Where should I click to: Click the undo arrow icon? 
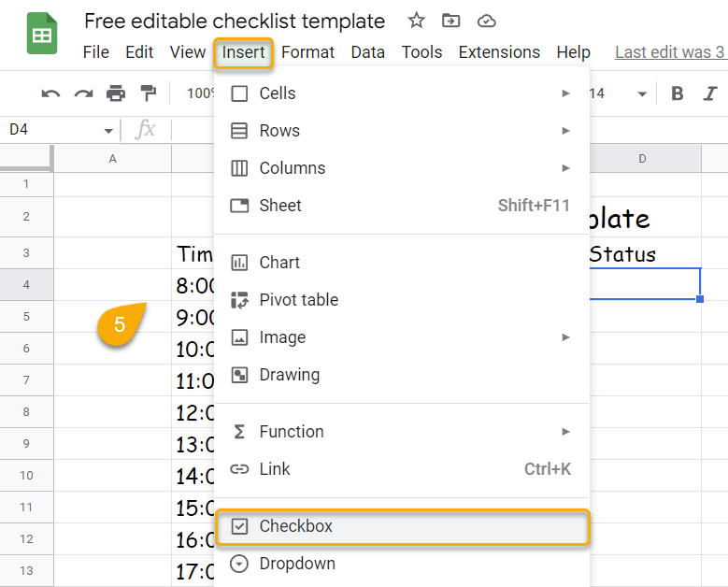coord(50,93)
